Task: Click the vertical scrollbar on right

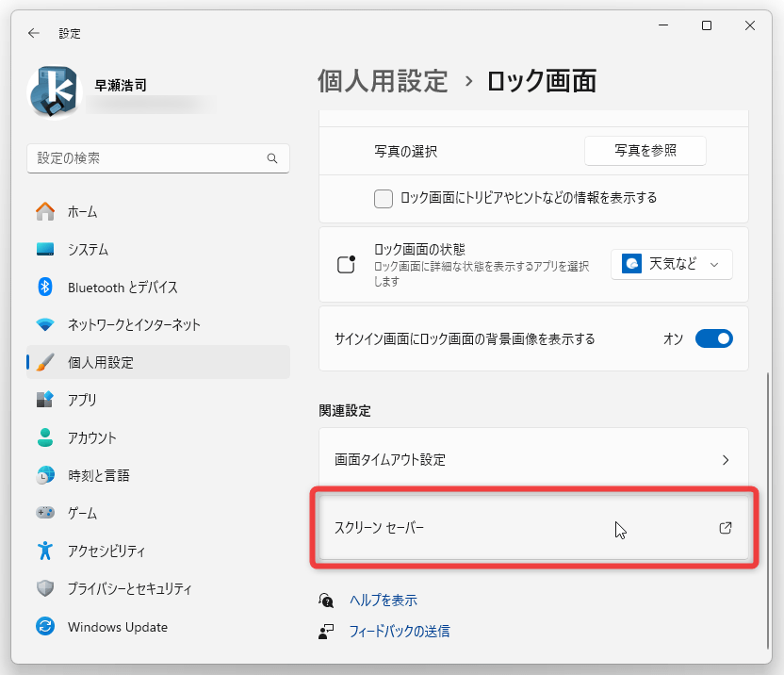Action: [x=767, y=510]
